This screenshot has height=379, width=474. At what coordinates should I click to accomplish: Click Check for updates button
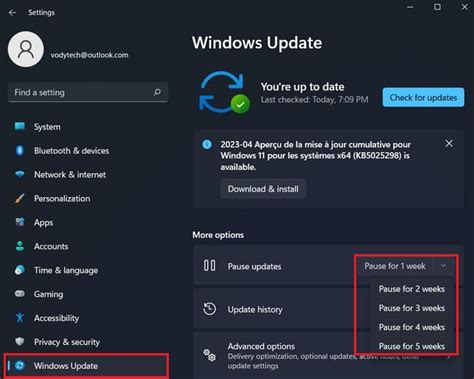coord(423,97)
